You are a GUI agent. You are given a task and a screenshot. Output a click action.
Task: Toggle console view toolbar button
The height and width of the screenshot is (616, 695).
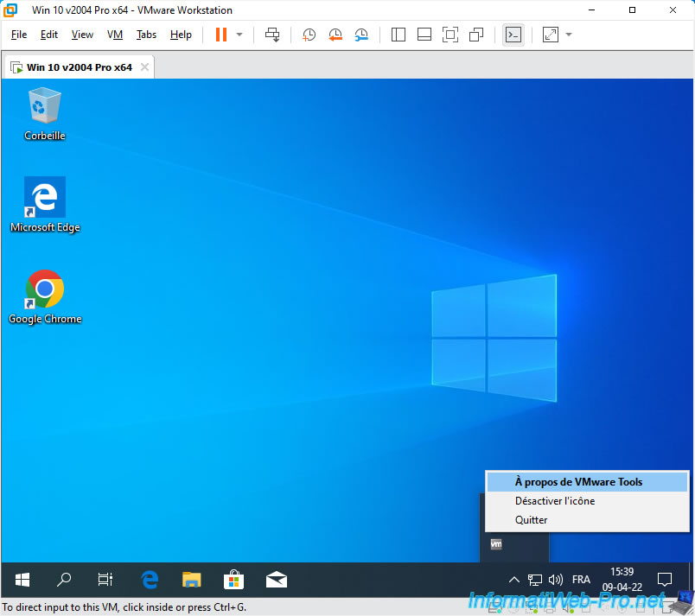pos(513,35)
